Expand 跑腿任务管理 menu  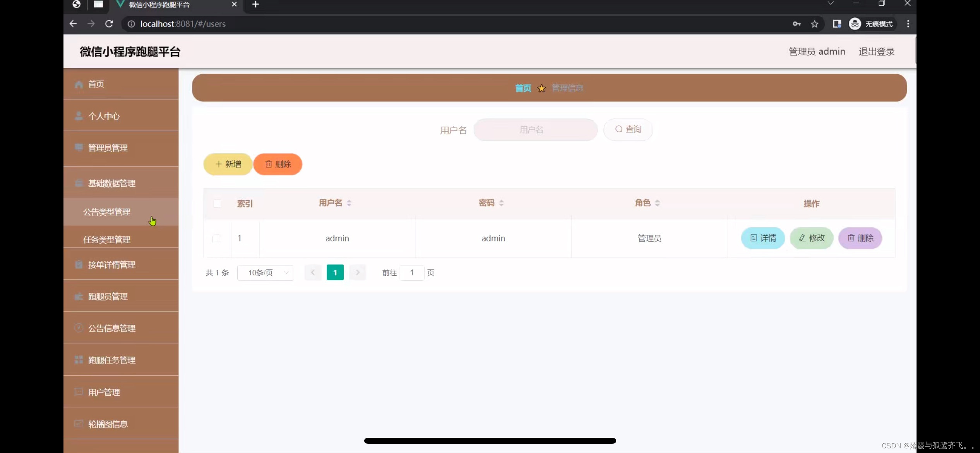[x=121, y=360]
